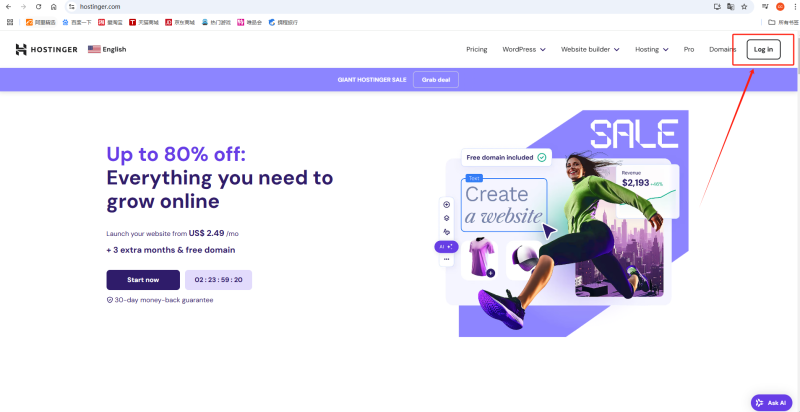Click the Start now button
This screenshot has height=412, width=800.
143,280
